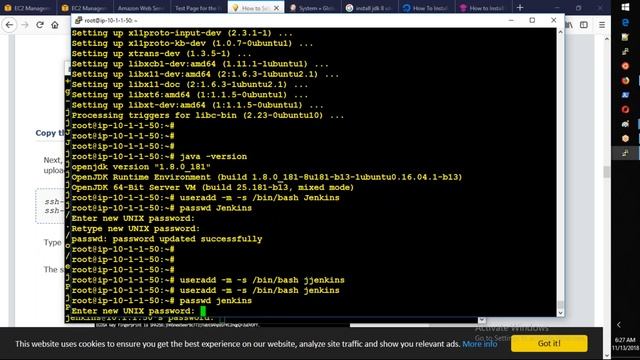
Task: Click the browser Forward arrow button
Action: 25,25
